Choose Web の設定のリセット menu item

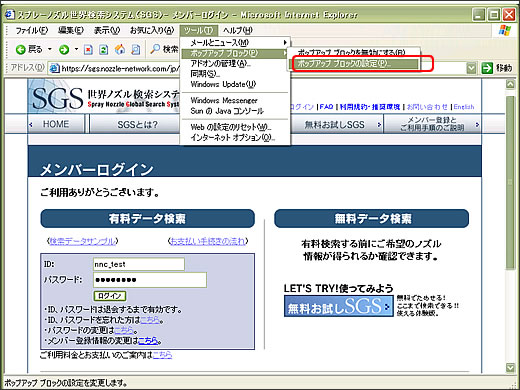pyautogui.click(x=235, y=127)
